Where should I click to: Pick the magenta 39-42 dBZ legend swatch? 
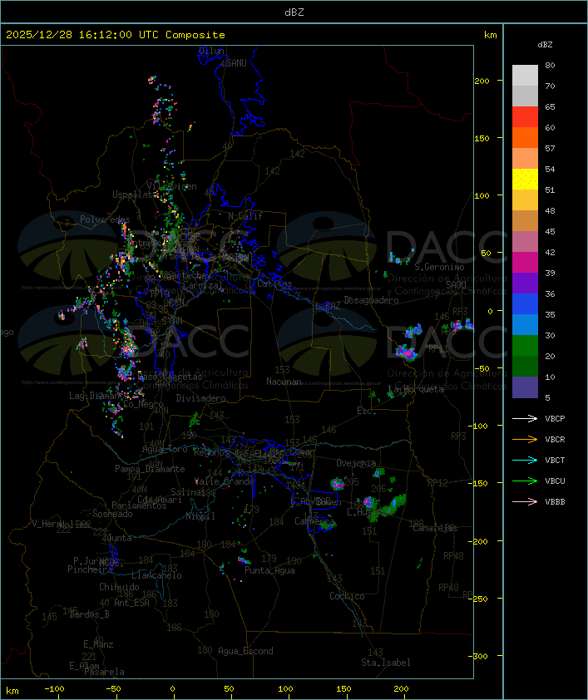point(525,263)
